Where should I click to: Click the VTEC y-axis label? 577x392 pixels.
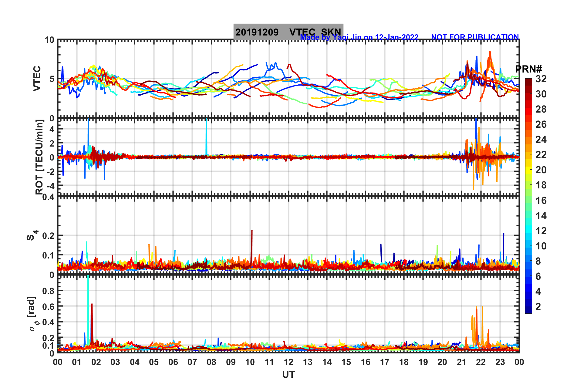(x=37, y=78)
